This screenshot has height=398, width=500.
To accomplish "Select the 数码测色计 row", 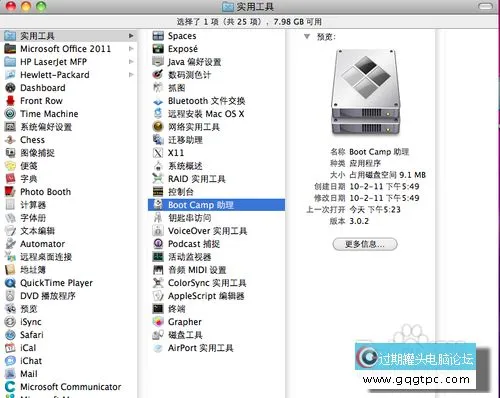I will click(x=216, y=75).
